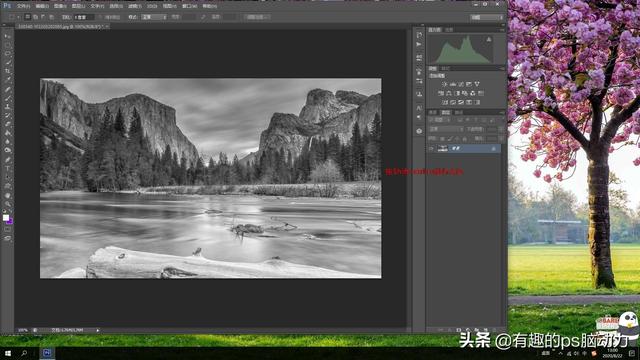Add a layer mask from Layers panel footer
This screenshot has width=640, height=360.
click(x=458, y=329)
